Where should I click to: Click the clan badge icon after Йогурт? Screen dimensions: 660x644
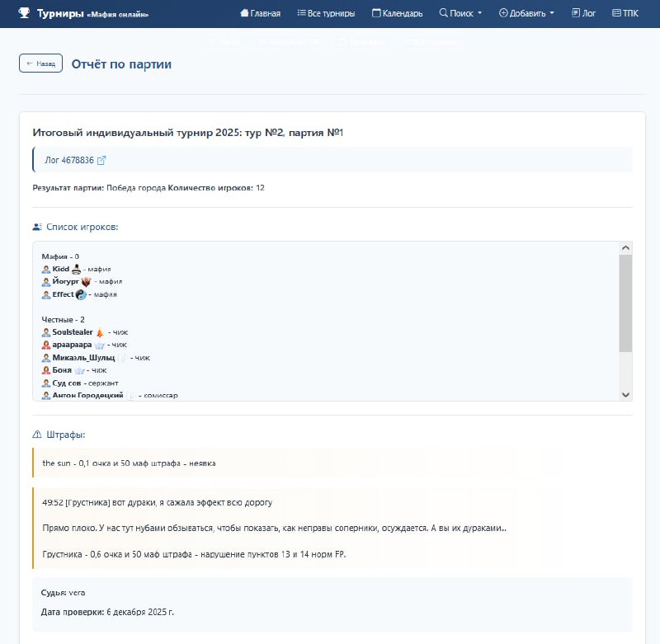click(86, 282)
